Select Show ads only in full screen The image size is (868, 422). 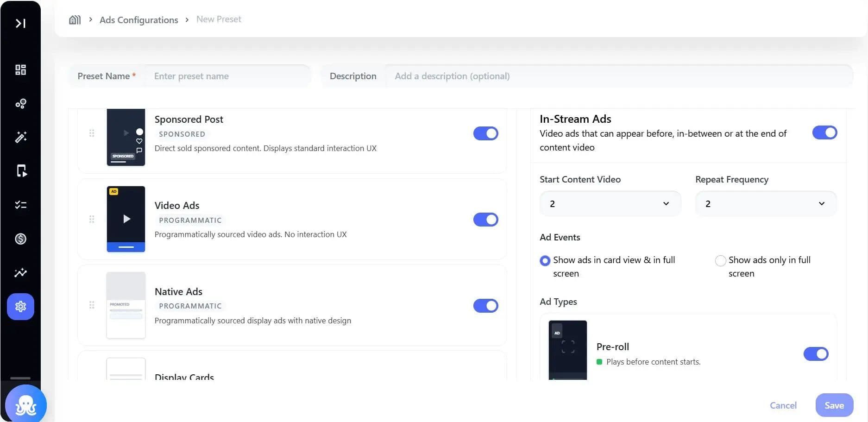point(720,261)
